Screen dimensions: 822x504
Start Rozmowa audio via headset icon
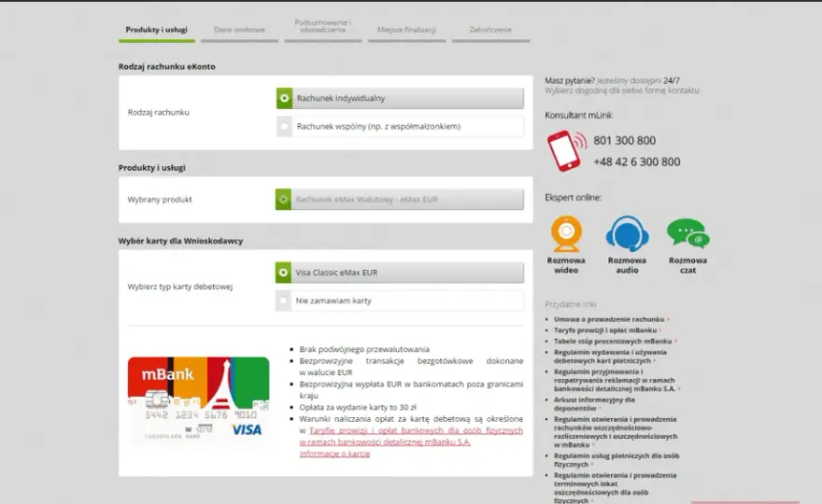pos(627,233)
